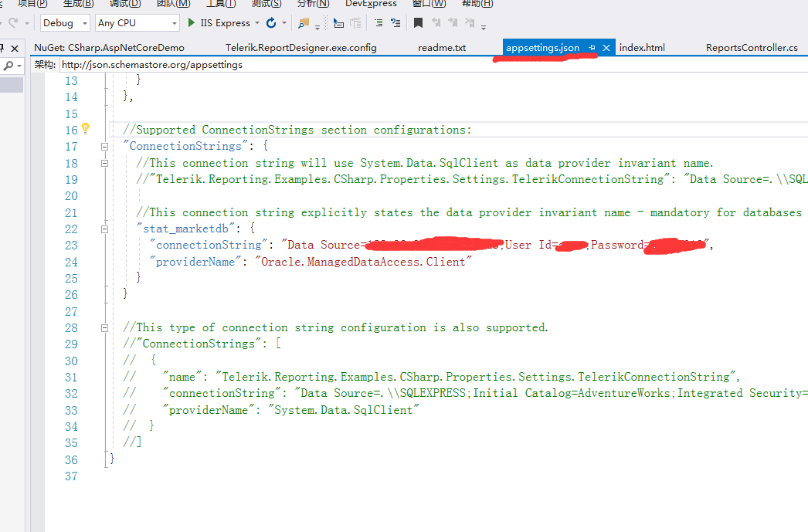Click the "providerName" key on line 24

195,262
